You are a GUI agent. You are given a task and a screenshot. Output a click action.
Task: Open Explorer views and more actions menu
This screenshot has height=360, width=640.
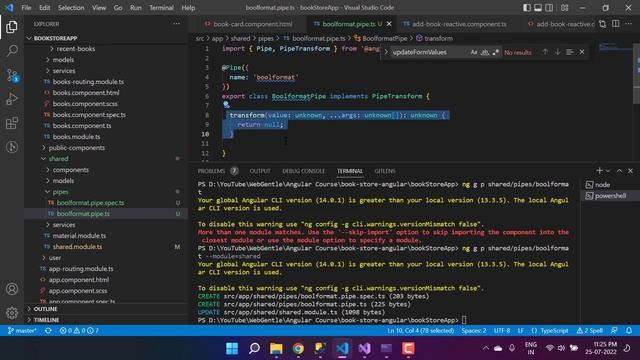176,24
